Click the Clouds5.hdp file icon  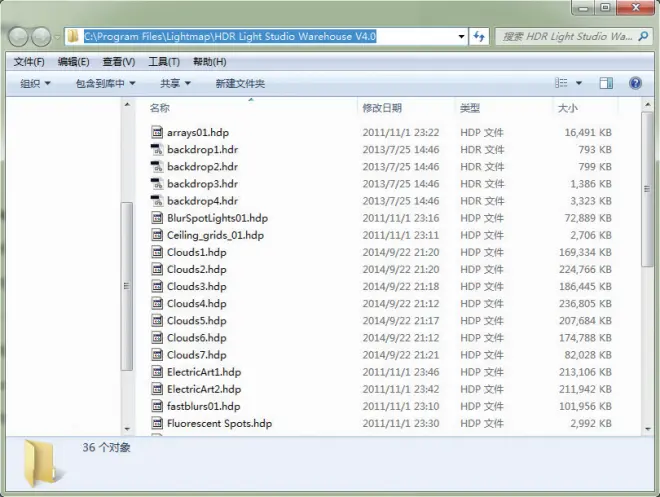click(x=157, y=321)
